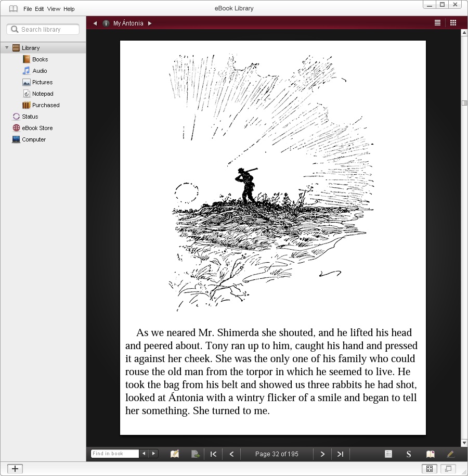Viewport: 468px width, 476px height.
Task: Open Pictures in the sidebar
Action: click(x=42, y=82)
